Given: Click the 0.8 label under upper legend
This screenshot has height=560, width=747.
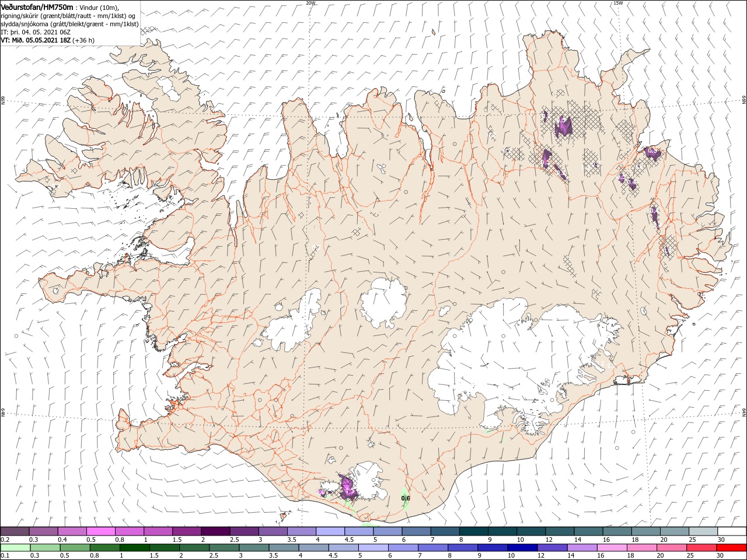Looking at the screenshot, I should 120,540.
